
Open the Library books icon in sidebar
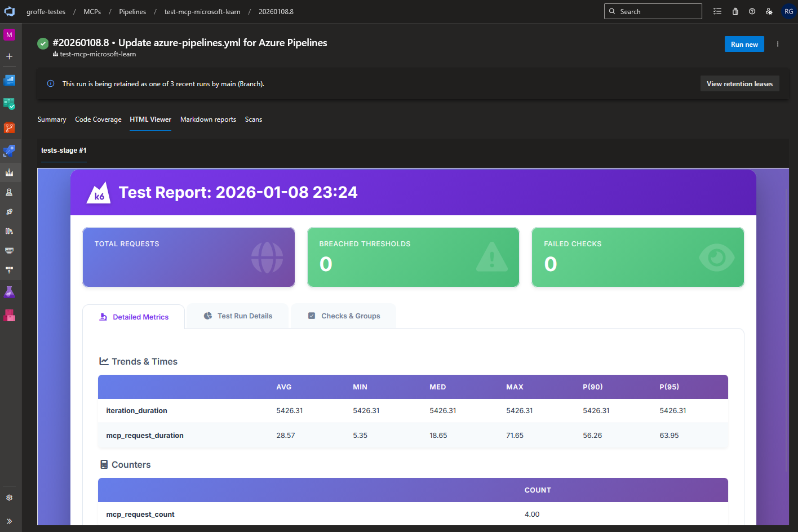[9, 231]
